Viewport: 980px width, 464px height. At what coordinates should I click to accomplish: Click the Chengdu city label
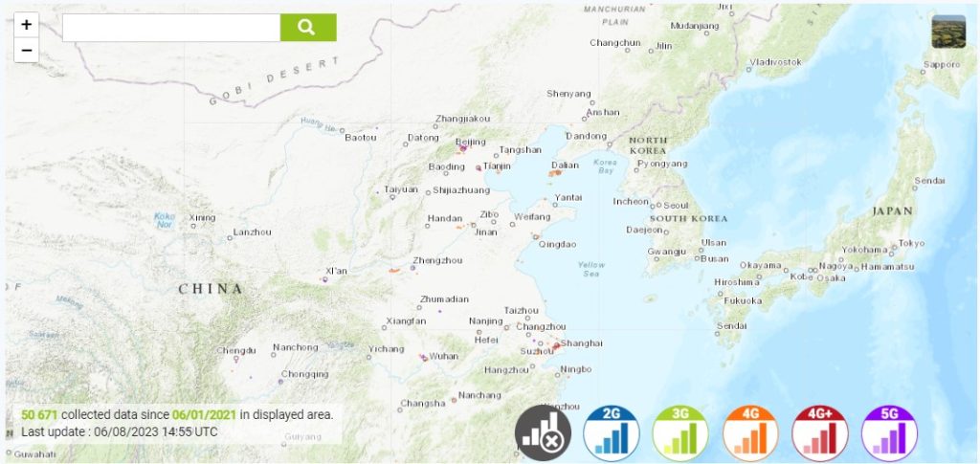tap(236, 350)
